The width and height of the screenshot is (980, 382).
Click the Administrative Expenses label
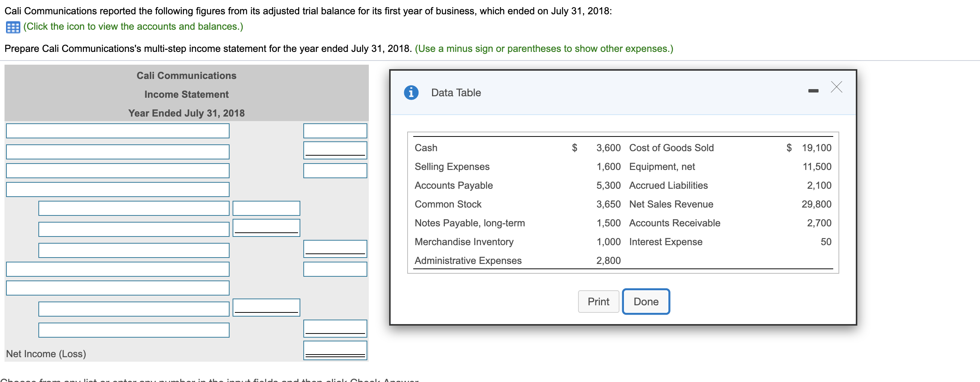pyautogui.click(x=468, y=261)
